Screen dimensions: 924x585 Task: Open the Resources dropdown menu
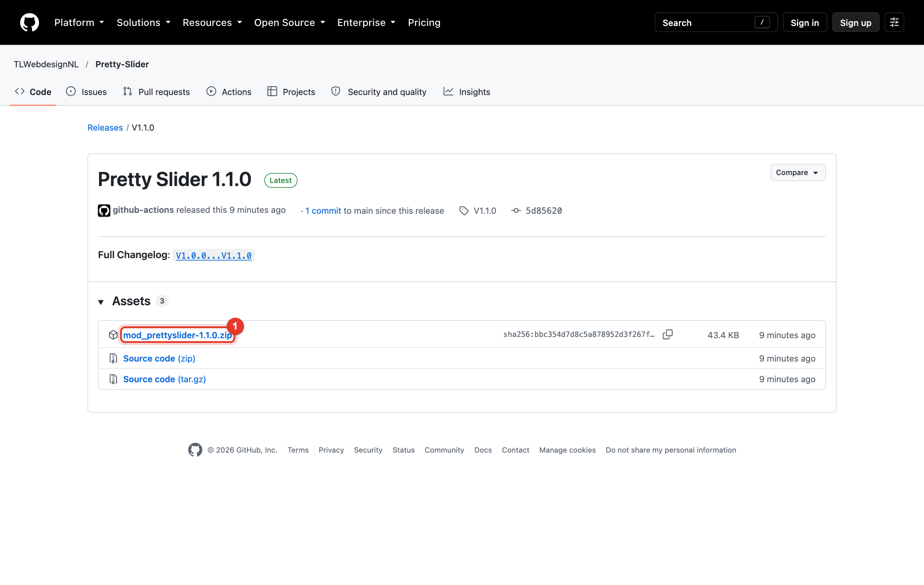point(213,22)
